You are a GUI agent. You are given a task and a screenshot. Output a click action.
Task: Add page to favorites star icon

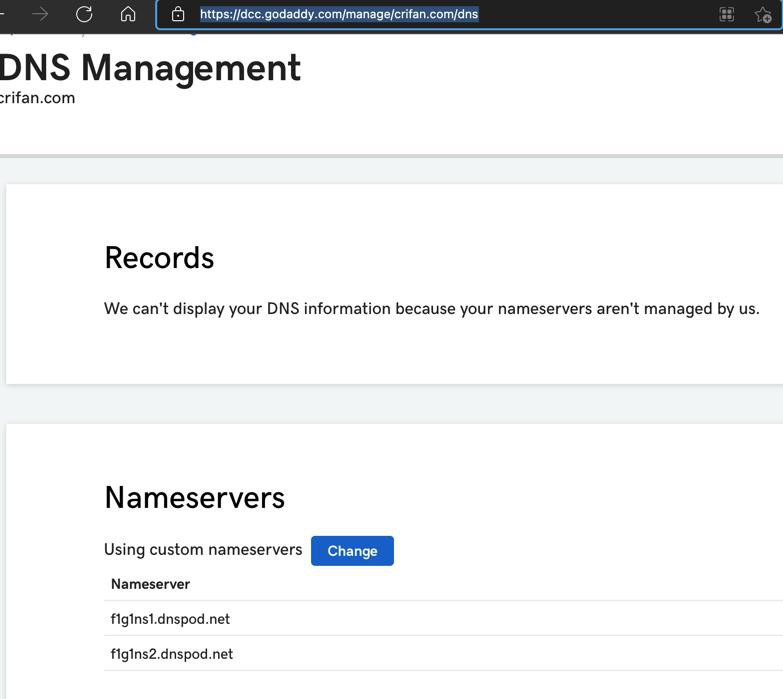pos(763,14)
